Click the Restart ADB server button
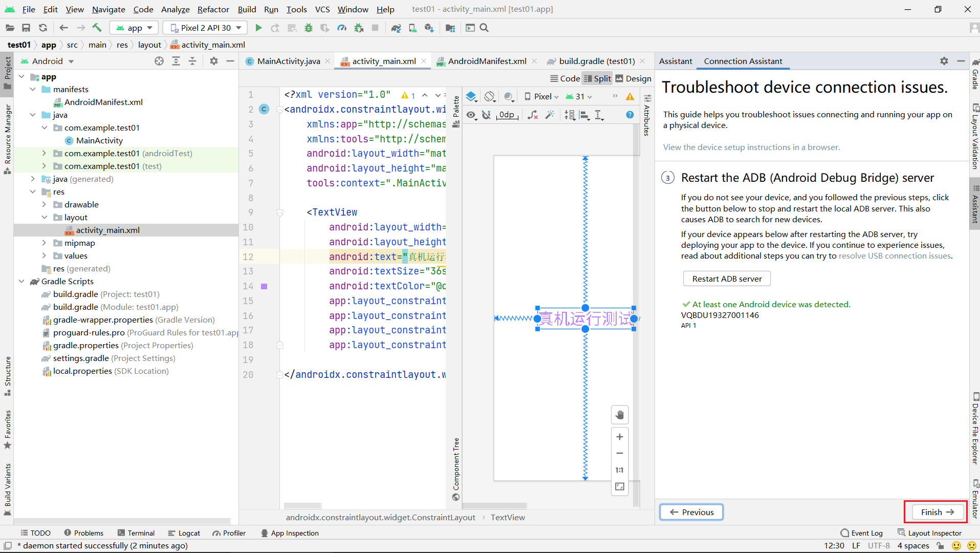 (x=727, y=279)
